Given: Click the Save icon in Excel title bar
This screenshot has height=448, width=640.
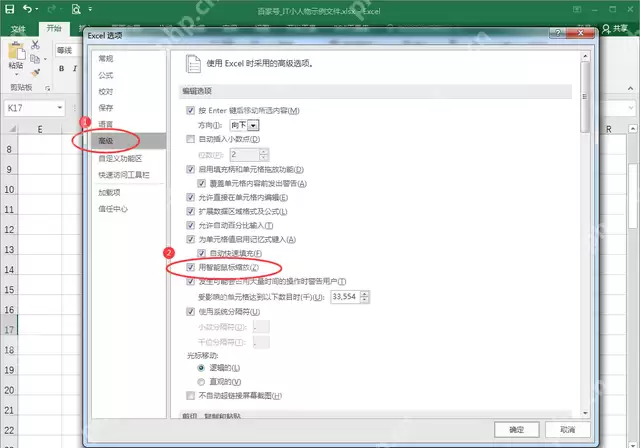Looking at the screenshot, I should pyautogui.click(x=9, y=9).
